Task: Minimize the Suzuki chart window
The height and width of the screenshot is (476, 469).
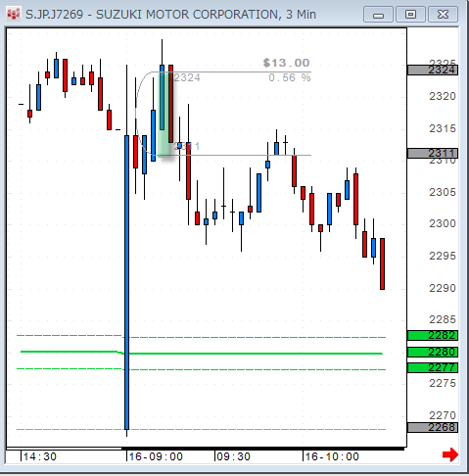Action: tap(378, 15)
